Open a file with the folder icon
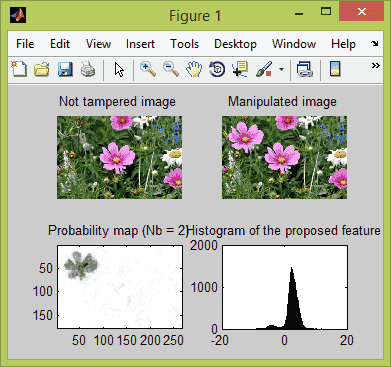The height and width of the screenshot is (367, 391). click(42, 70)
